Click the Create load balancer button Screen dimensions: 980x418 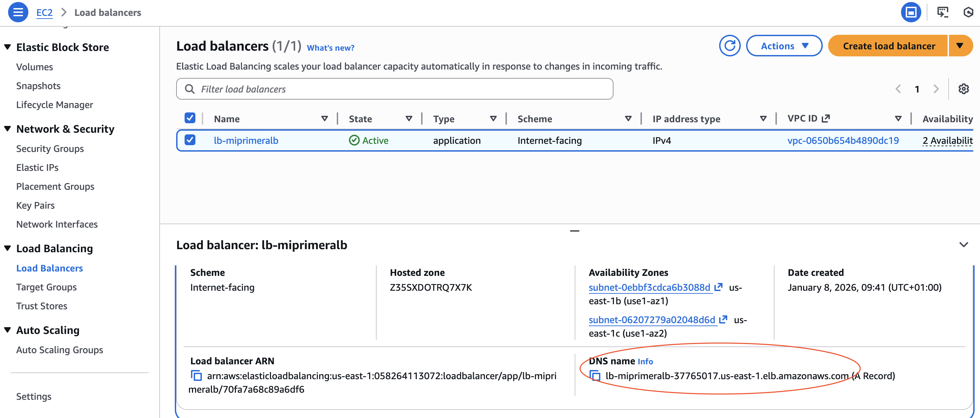tap(888, 46)
